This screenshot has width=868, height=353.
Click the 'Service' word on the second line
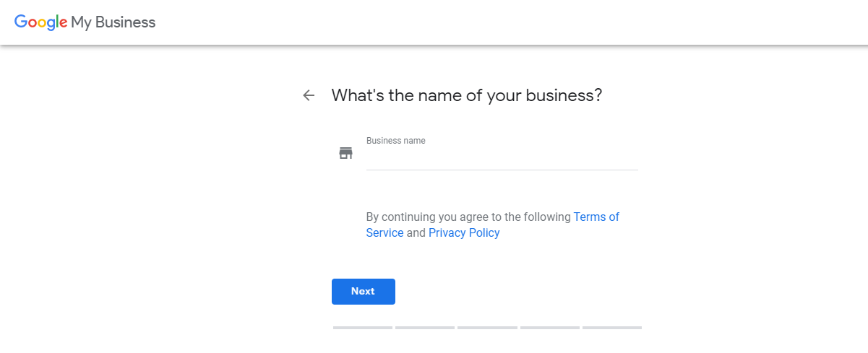pos(384,232)
